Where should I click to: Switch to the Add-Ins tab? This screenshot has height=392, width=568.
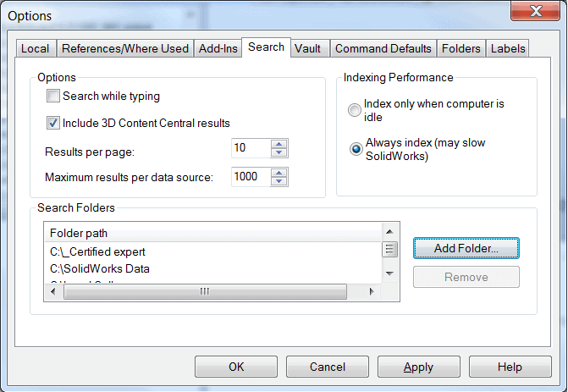[x=218, y=48]
